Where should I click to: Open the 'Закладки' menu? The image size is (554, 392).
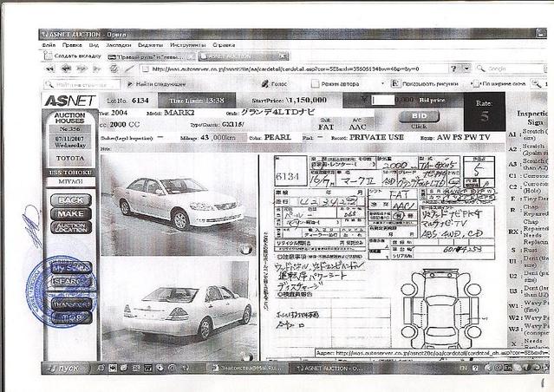pyautogui.click(x=119, y=45)
